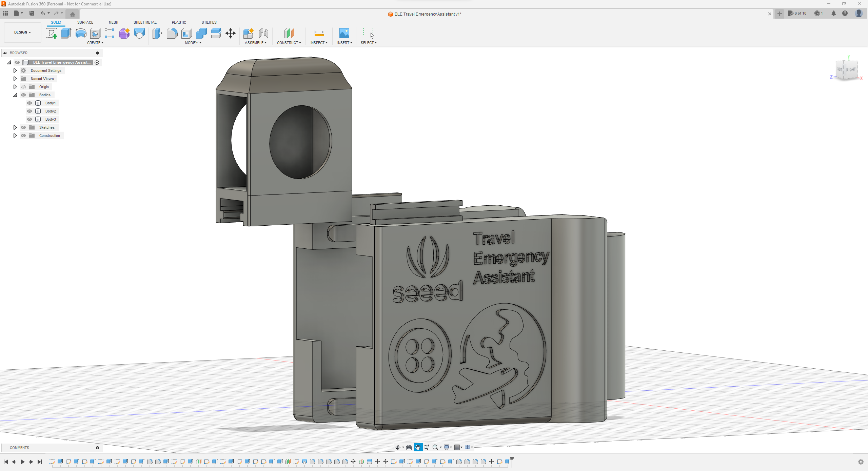This screenshot has height=471, width=868.
Task: Activate the Pan tool in navigation bar
Action: point(418,447)
